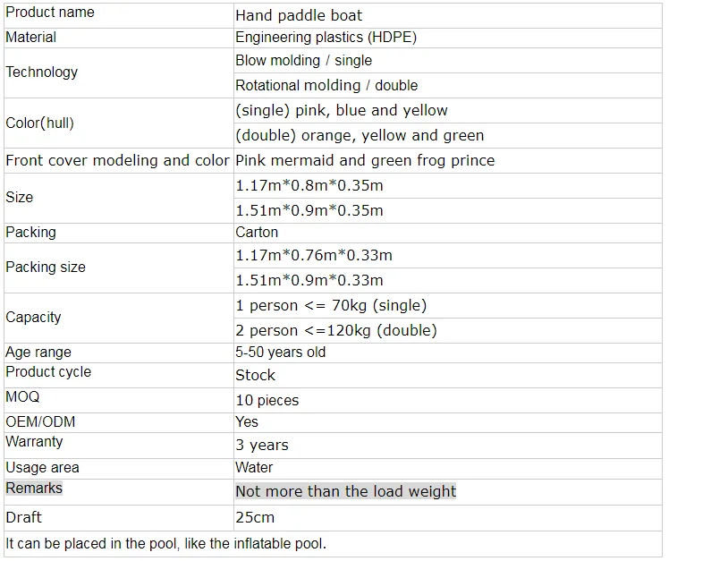Select highlighted "Not more than the load weight" text
Image resolution: width=728 pixels, height=561 pixels.
point(345,492)
